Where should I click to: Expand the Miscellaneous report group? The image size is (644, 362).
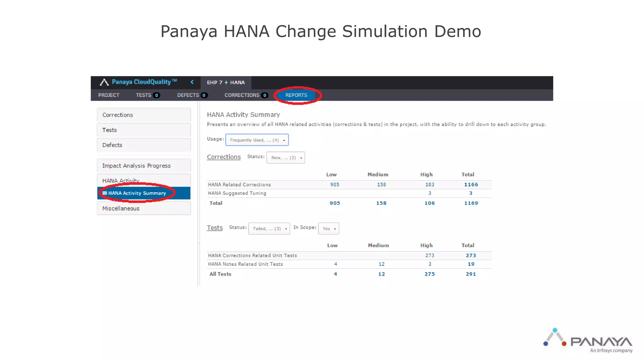pyautogui.click(x=144, y=208)
